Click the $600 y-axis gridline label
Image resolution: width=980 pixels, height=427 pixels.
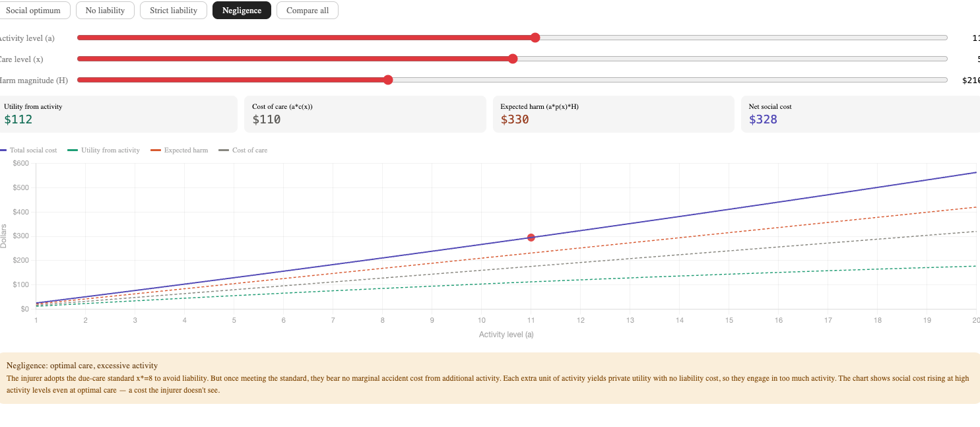pos(20,163)
